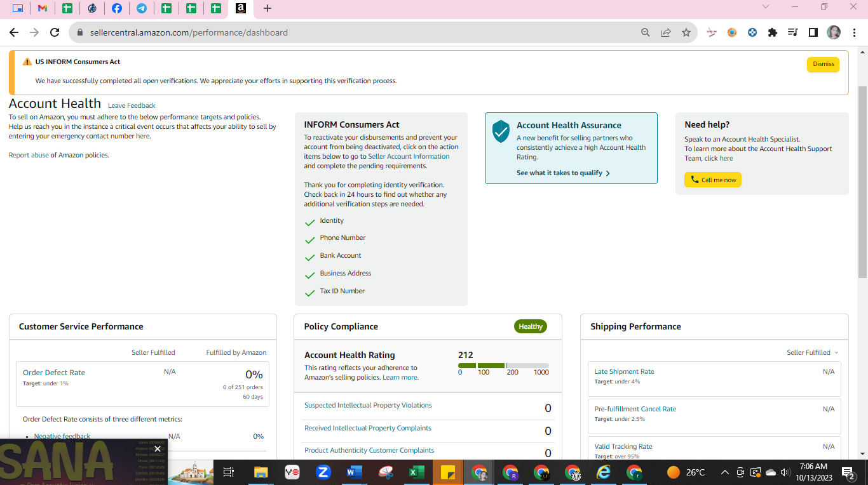This screenshot has width=868, height=485.
Task: View site information via the lock icon
Action: [x=80, y=32]
